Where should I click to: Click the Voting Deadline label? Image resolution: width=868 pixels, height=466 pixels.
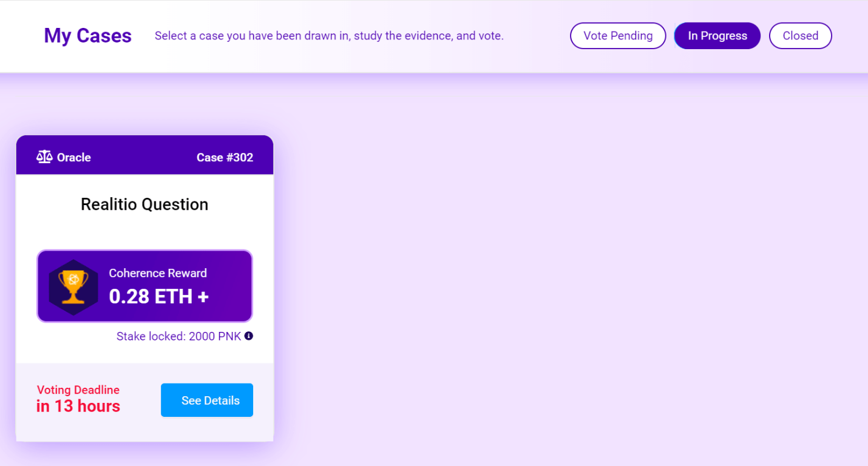78,390
